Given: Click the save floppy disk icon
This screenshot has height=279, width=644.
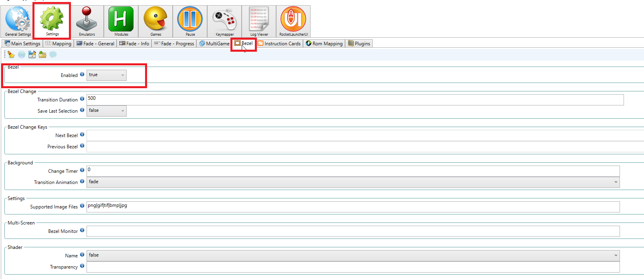Looking at the screenshot, I should 32,55.
